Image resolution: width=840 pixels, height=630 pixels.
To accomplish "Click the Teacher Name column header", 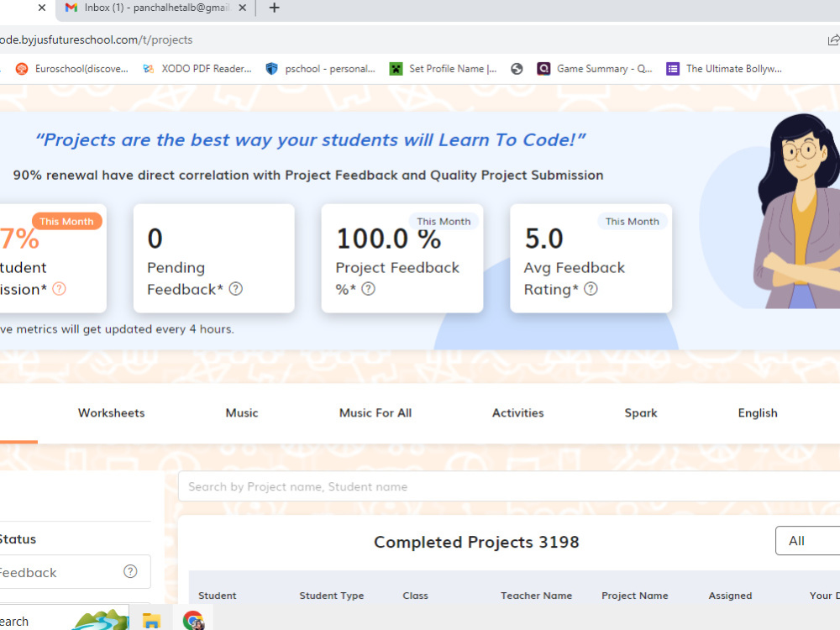I will tap(536, 596).
